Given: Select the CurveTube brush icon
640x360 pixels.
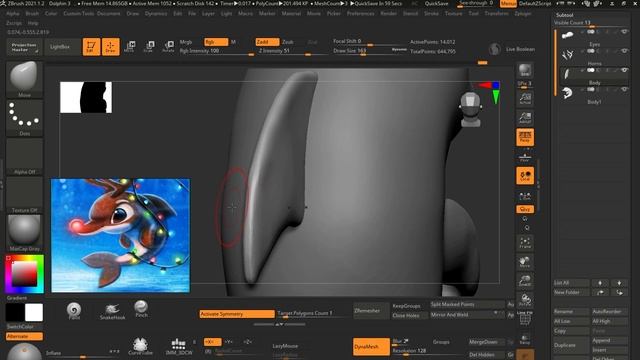Looking at the screenshot, I should click(x=140, y=346).
